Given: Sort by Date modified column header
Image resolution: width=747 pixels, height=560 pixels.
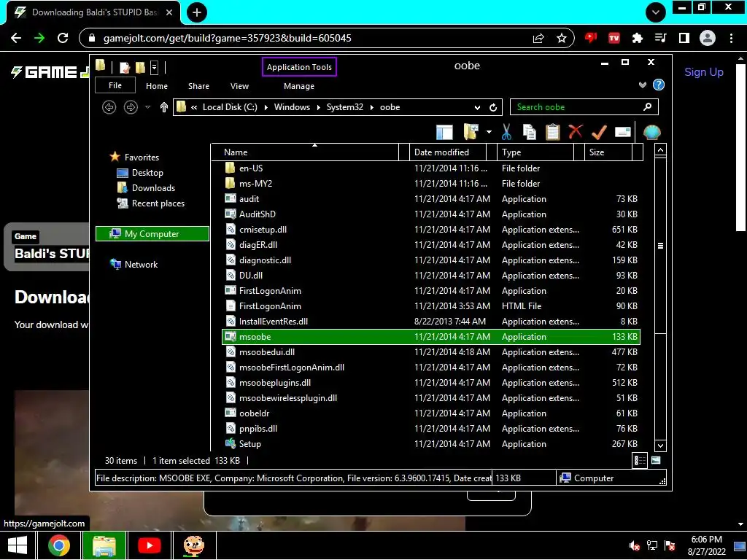Looking at the screenshot, I should (448, 152).
